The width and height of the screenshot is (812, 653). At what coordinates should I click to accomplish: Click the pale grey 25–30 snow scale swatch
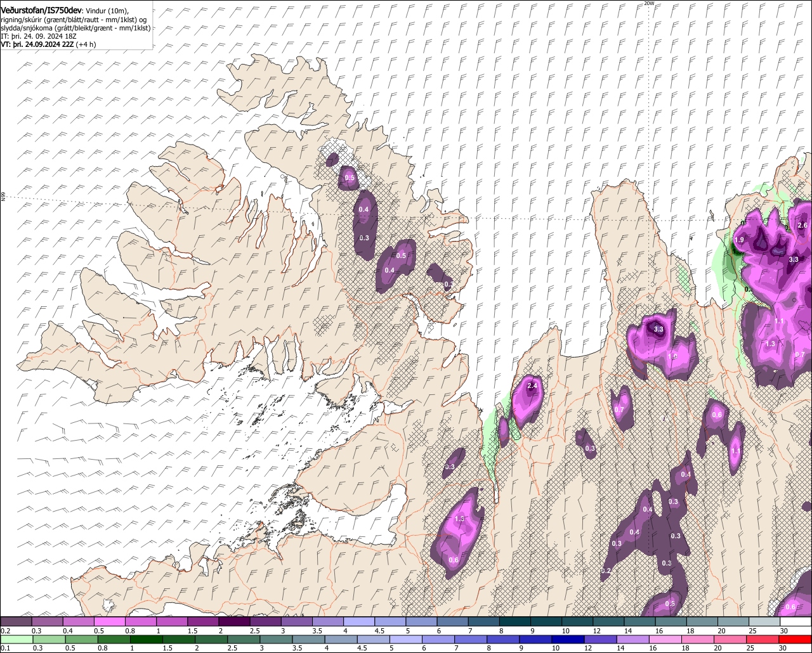click(764, 621)
